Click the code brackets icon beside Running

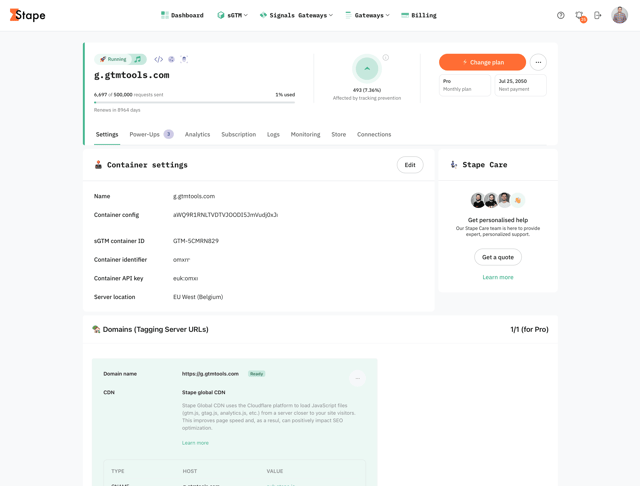(x=158, y=59)
